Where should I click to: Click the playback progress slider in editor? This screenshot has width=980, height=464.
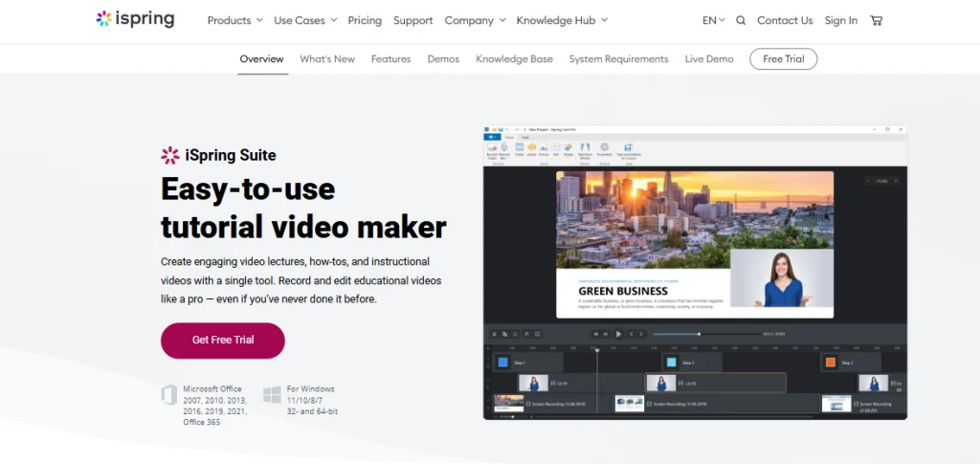699,334
